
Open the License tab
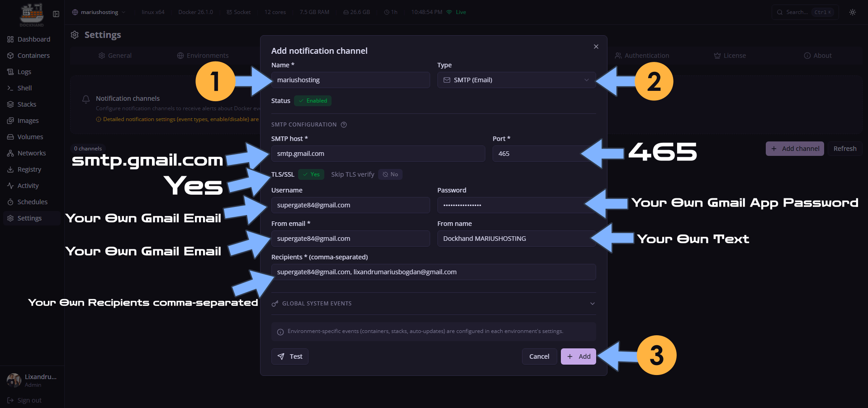coord(729,55)
